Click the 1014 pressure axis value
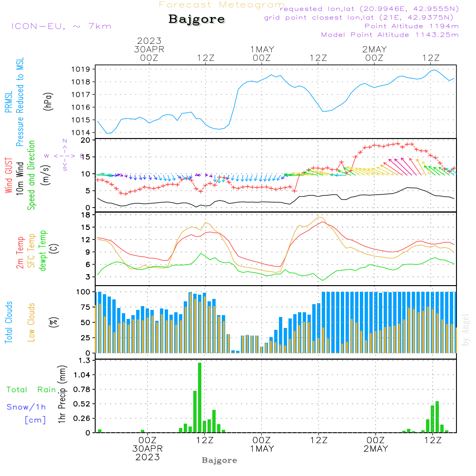Screen dimensions: 476x476 (81, 133)
